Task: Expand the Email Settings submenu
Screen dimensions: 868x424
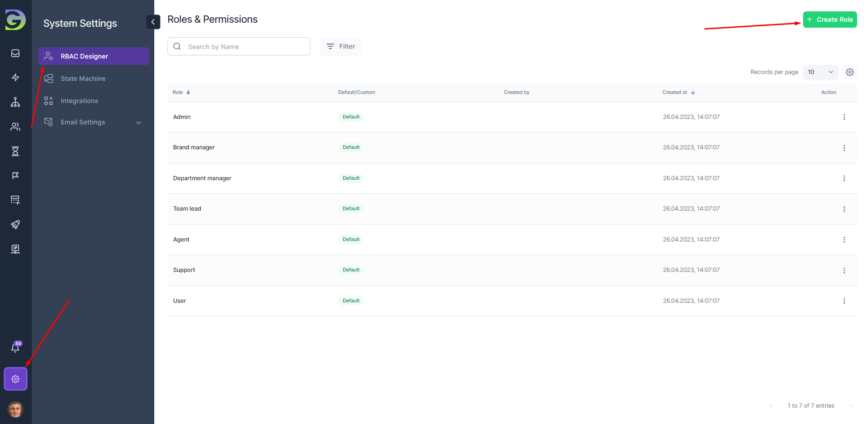Action: [138, 123]
